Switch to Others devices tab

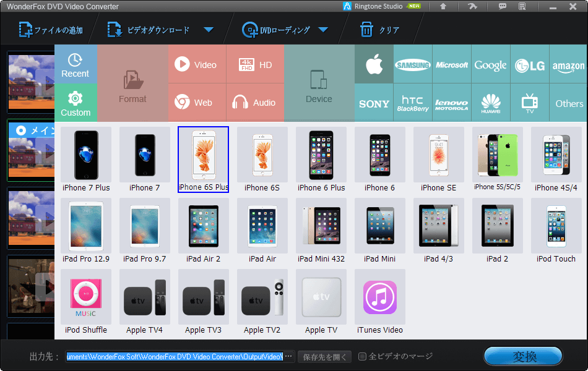pos(568,103)
